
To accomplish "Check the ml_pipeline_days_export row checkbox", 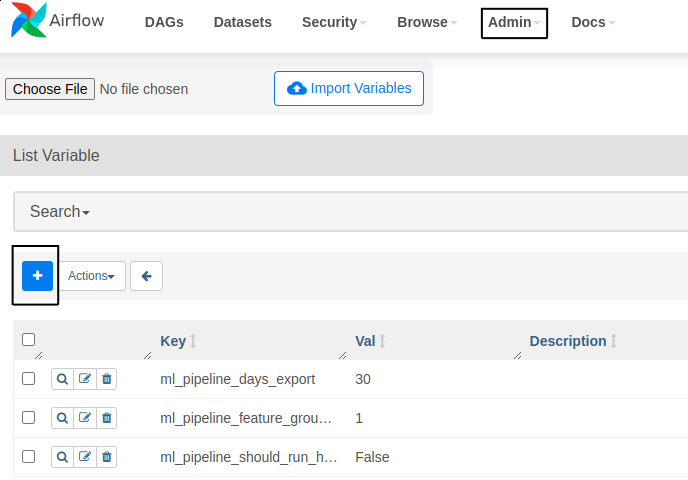I will click(29, 378).
